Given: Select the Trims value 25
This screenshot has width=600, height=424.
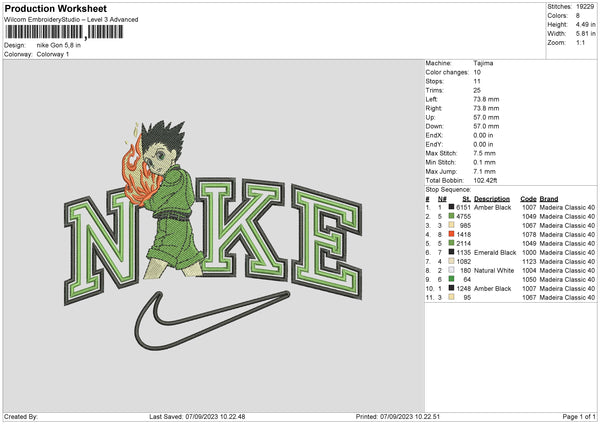Looking at the screenshot, I should tap(477, 90).
